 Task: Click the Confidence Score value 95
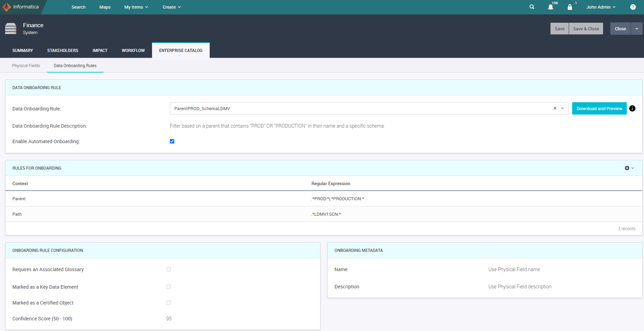(x=169, y=319)
